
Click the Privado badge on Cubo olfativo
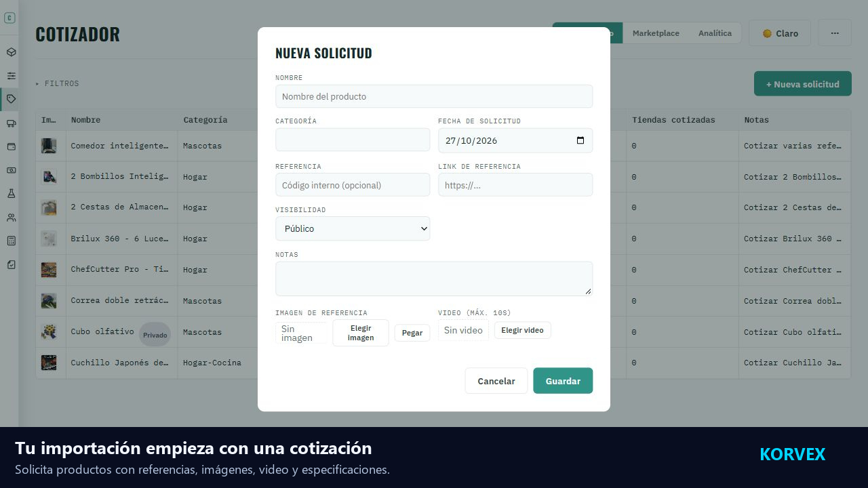tap(155, 335)
